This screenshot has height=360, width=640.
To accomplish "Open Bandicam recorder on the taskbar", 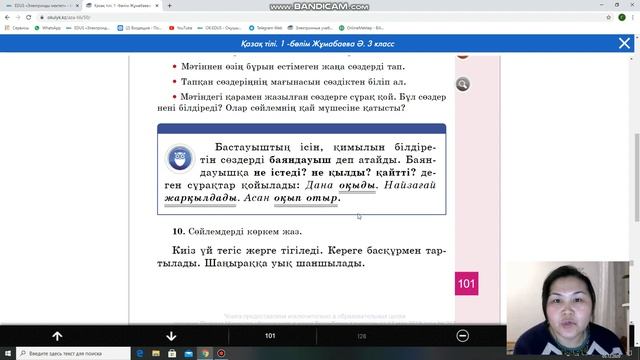I will (x=221, y=353).
